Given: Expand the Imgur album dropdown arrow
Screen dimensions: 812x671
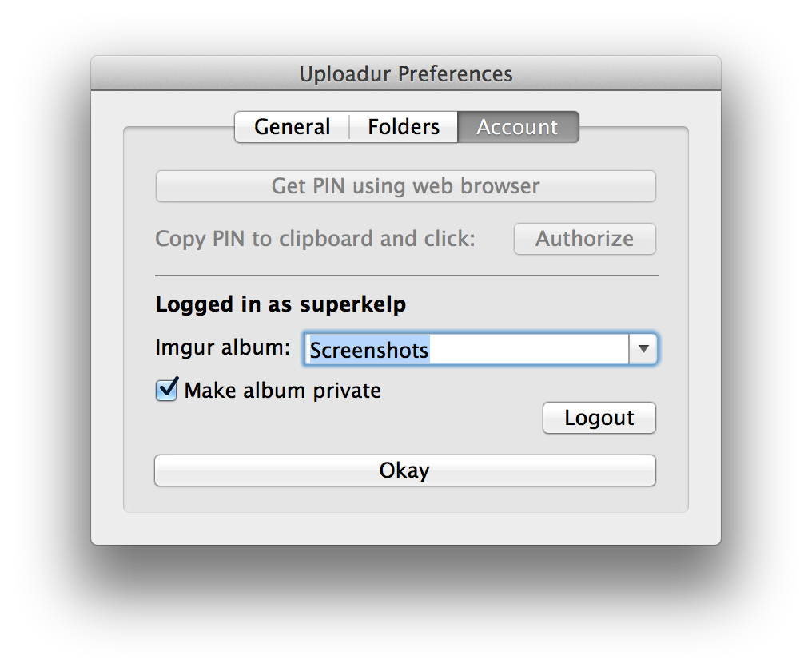Looking at the screenshot, I should pos(643,349).
